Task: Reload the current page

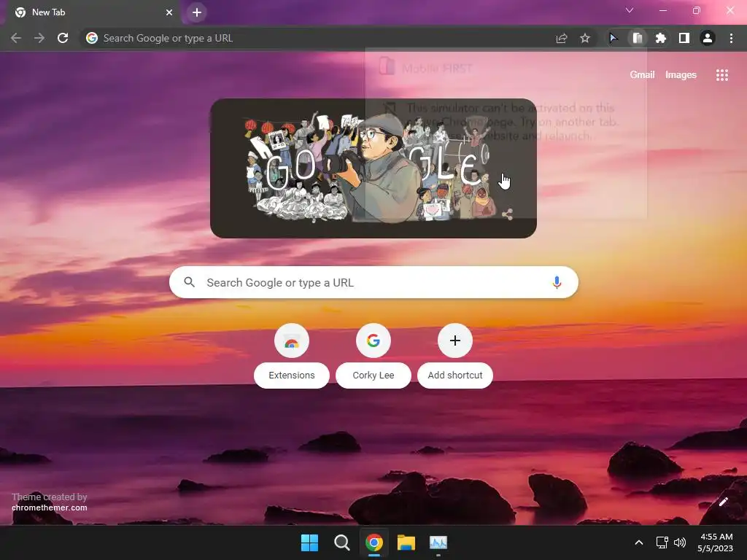Action: (63, 38)
